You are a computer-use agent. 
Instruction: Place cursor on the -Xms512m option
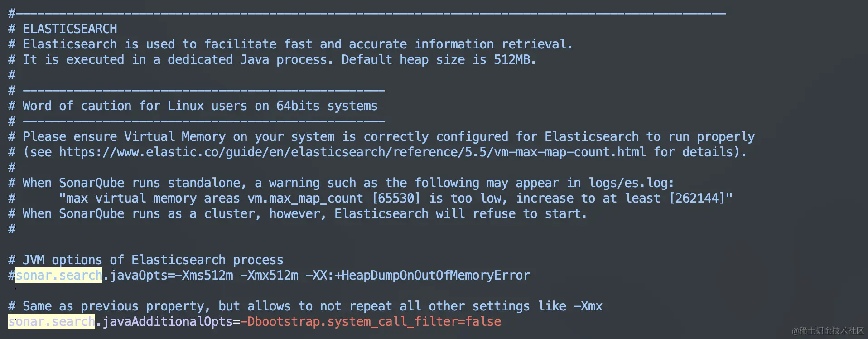[x=207, y=275]
